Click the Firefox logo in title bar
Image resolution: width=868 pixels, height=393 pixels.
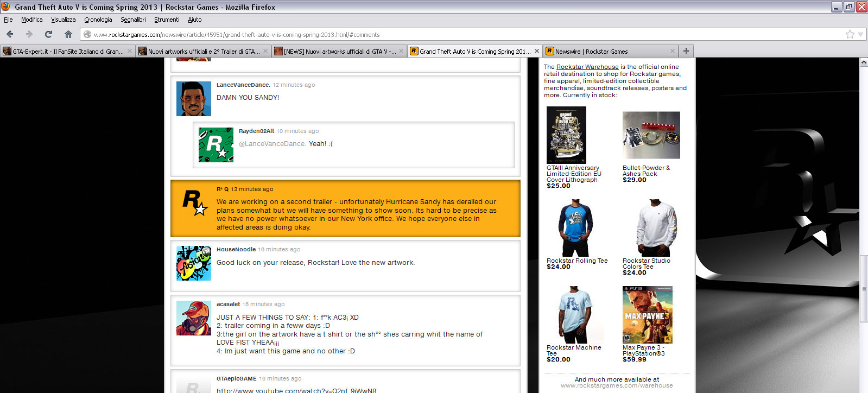pyautogui.click(x=5, y=7)
